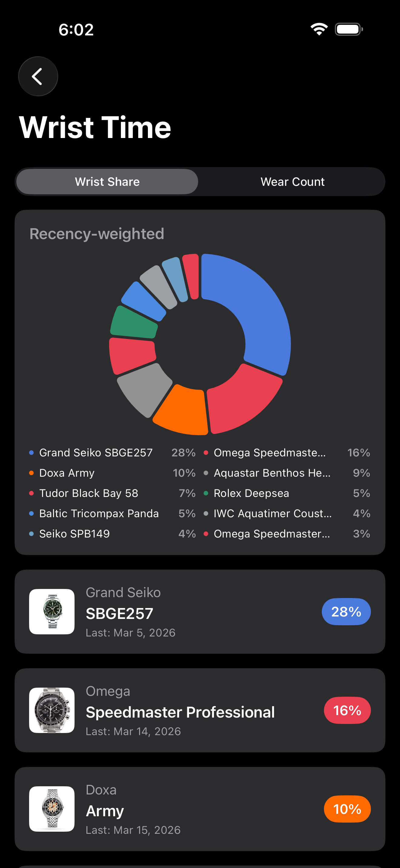This screenshot has width=400, height=868.
Task: Select the Wrist Share tab
Action: 107,182
